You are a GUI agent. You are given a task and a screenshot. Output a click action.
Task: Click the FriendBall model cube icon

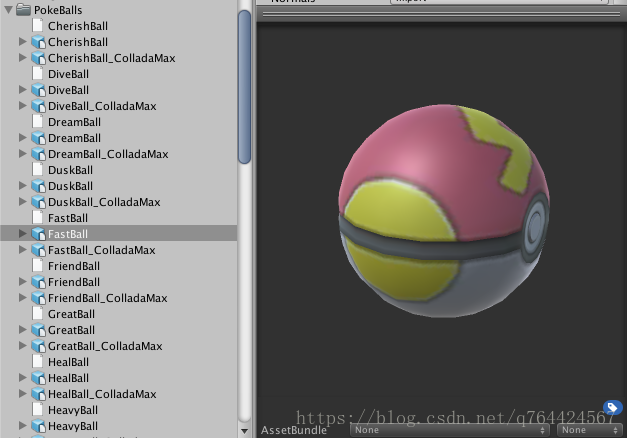(38, 282)
